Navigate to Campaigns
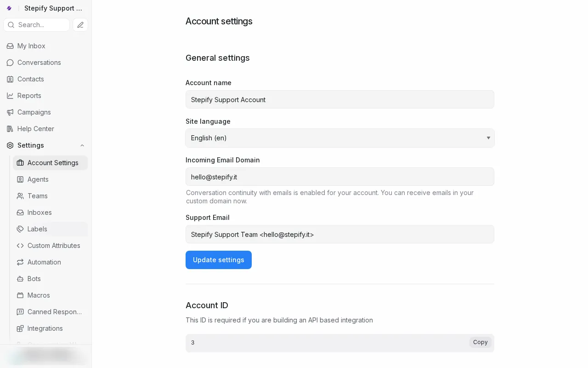The image size is (588, 368). [34, 112]
